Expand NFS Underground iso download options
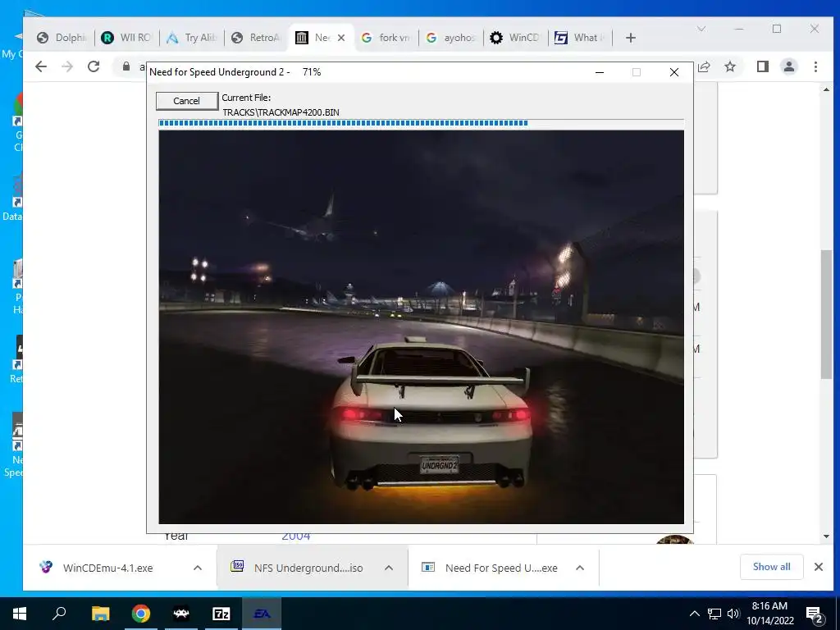840x630 pixels. [389, 568]
